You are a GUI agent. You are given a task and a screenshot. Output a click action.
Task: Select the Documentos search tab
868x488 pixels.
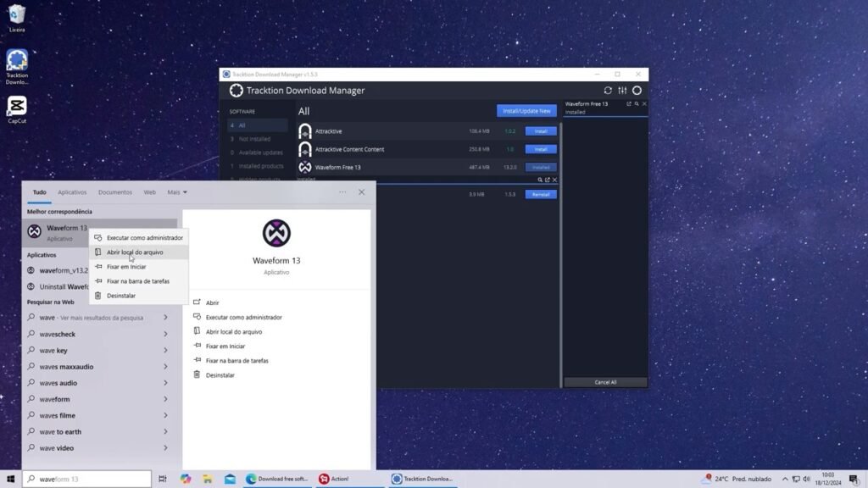pos(115,192)
